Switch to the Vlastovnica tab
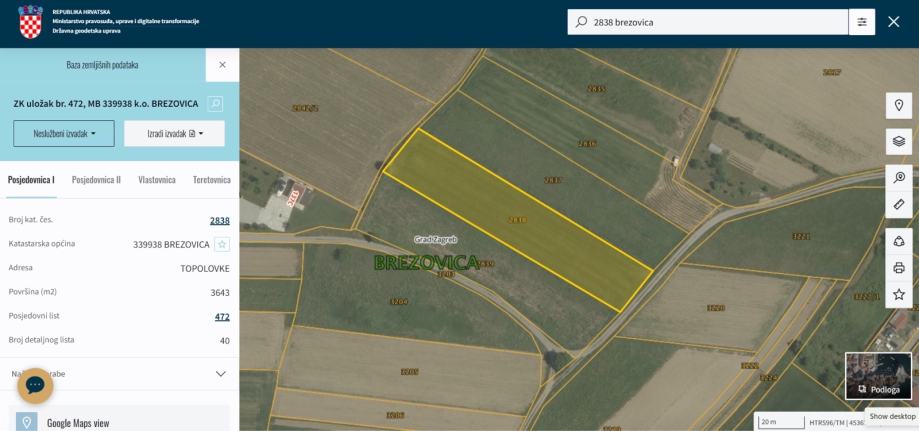919x431 pixels. (157, 180)
